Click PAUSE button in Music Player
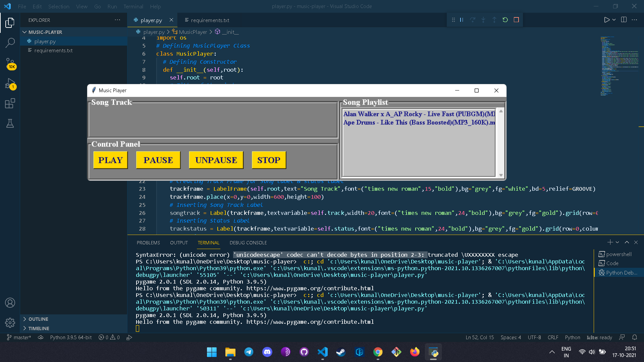 pyautogui.click(x=158, y=160)
